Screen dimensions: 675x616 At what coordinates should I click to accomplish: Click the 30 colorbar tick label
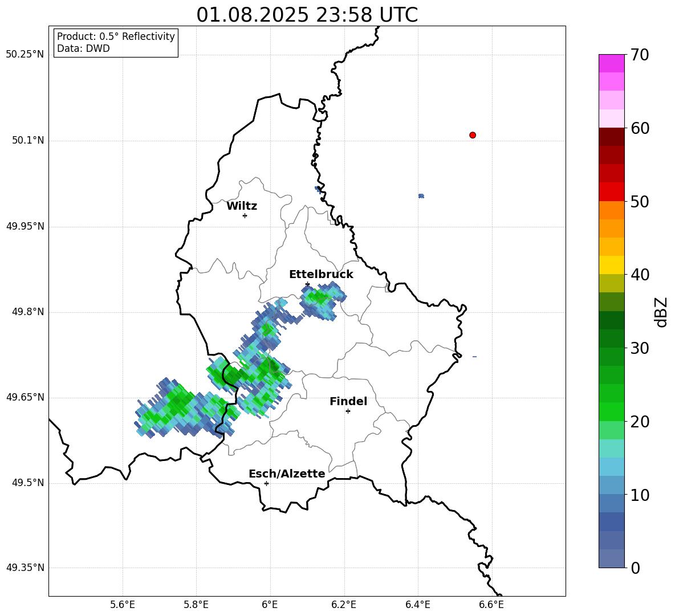point(640,348)
